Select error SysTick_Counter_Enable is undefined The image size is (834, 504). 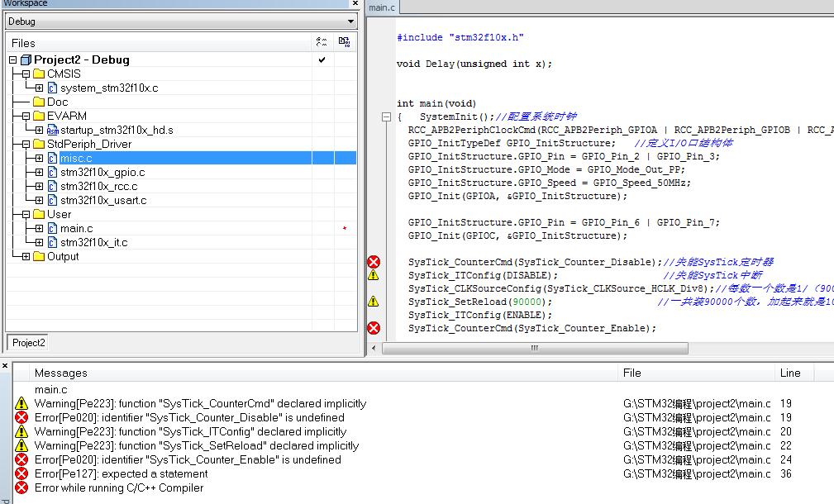click(x=188, y=460)
